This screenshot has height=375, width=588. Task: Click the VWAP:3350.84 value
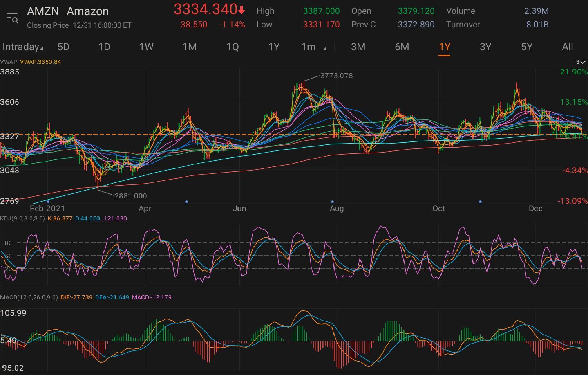click(40, 62)
